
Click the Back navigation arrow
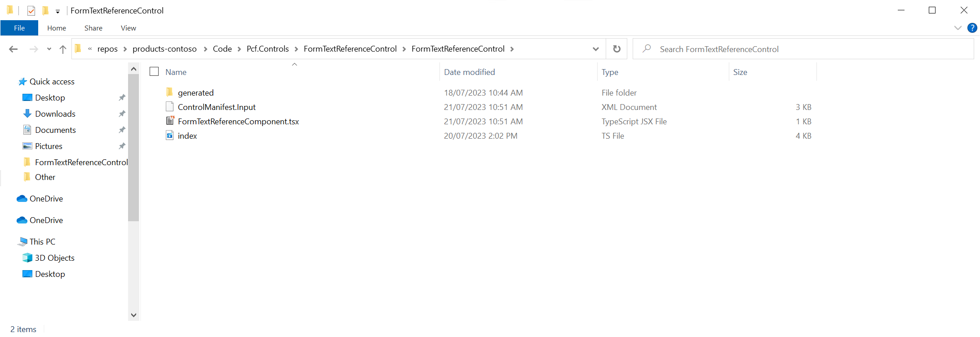(x=13, y=49)
